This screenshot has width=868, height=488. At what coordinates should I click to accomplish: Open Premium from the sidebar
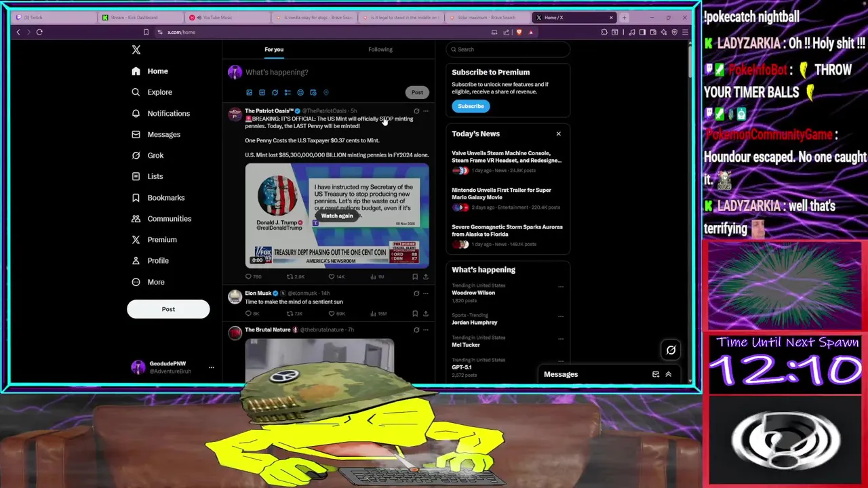[x=154, y=239]
